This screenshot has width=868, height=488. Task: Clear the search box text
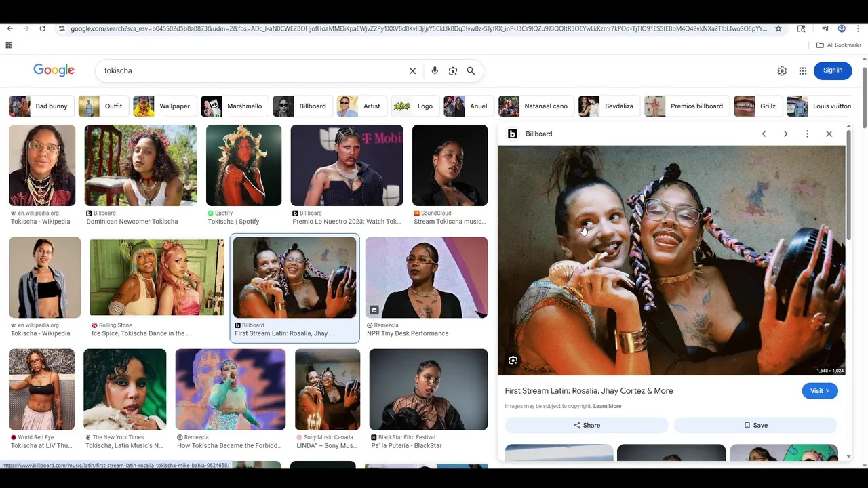[412, 70]
